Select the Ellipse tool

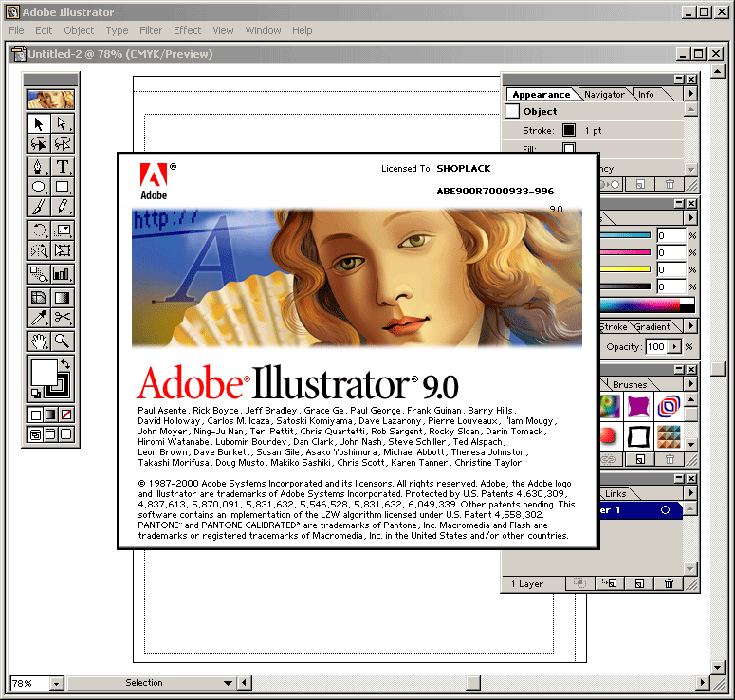(39, 187)
